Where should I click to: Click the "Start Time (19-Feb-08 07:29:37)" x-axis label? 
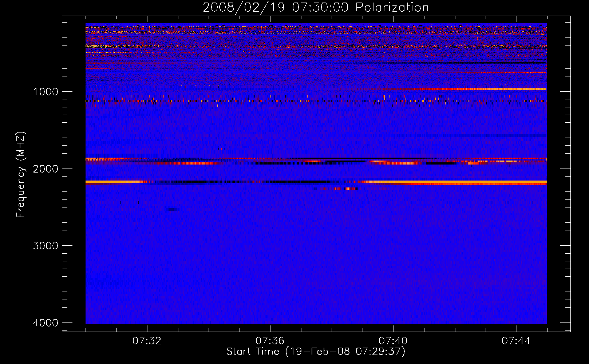[316, 352]
